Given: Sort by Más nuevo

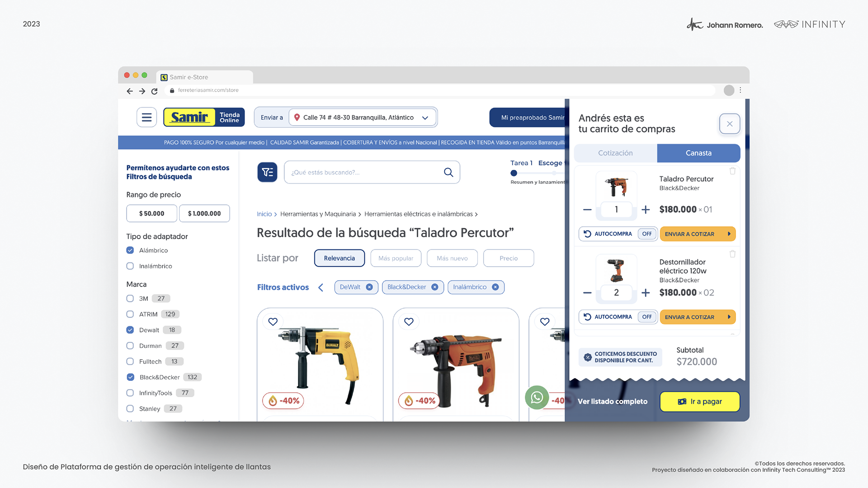Looking at the screenshot, I should click(x=452, y=258).
